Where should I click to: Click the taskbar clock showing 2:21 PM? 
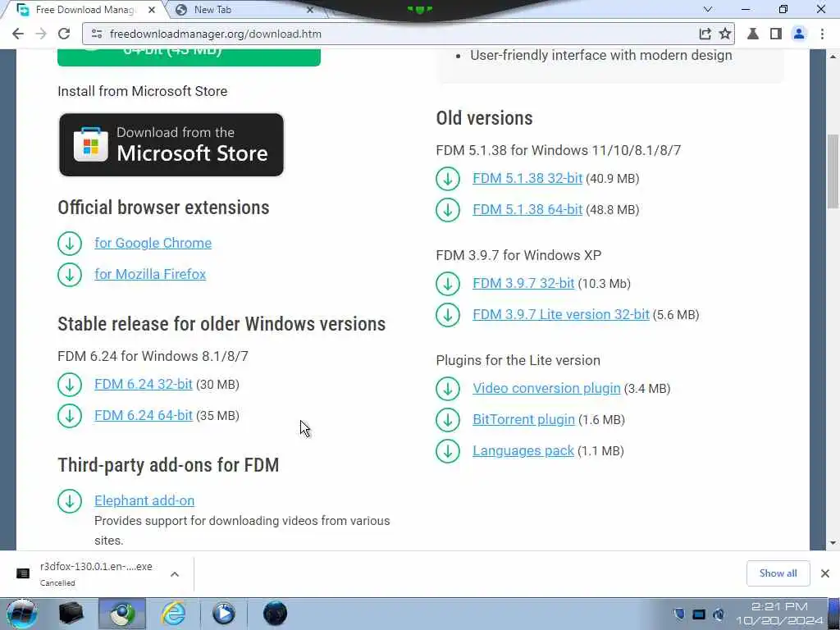(x=779, y=614)
